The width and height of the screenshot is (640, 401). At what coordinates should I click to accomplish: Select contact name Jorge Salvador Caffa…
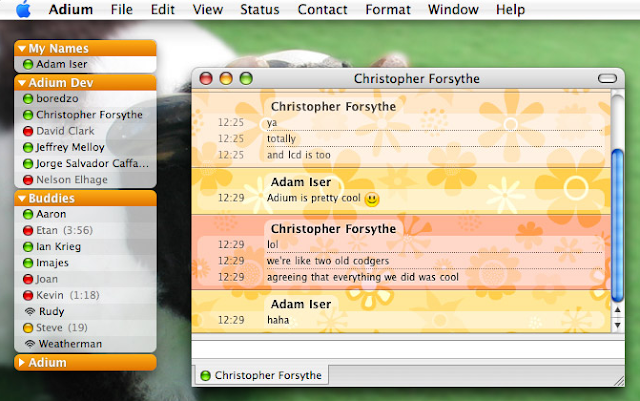[x=92, y=164]
